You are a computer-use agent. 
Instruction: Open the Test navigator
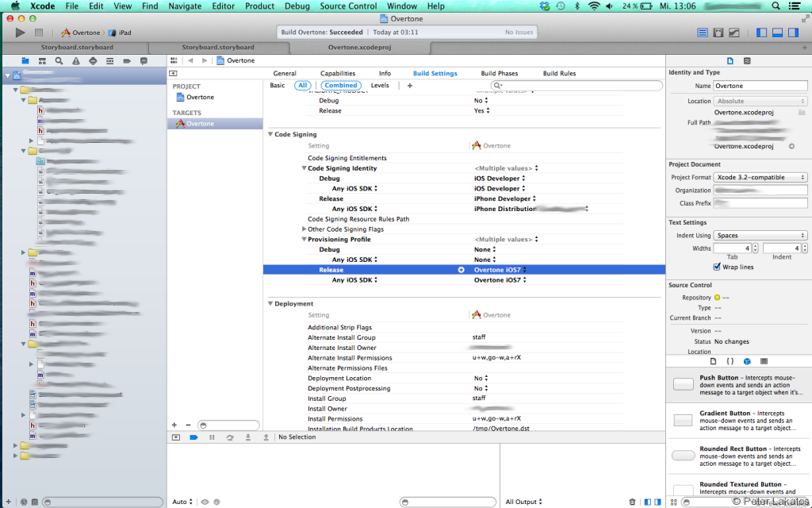tap(93, 60)
